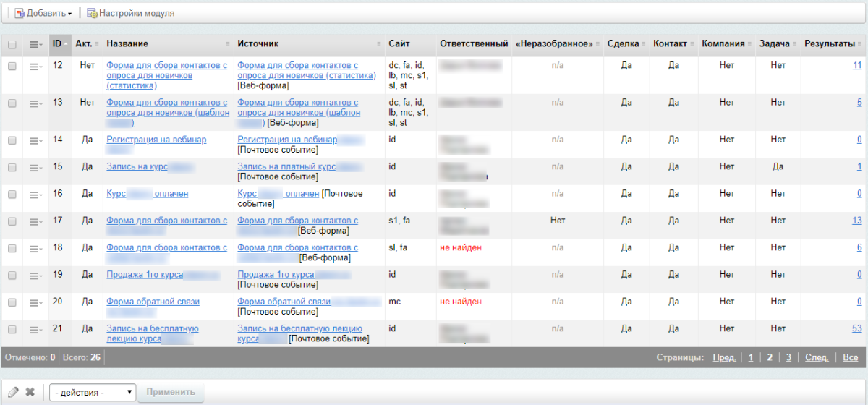
Task: Open row menu icon for ID 20
Action: point(35,302)
